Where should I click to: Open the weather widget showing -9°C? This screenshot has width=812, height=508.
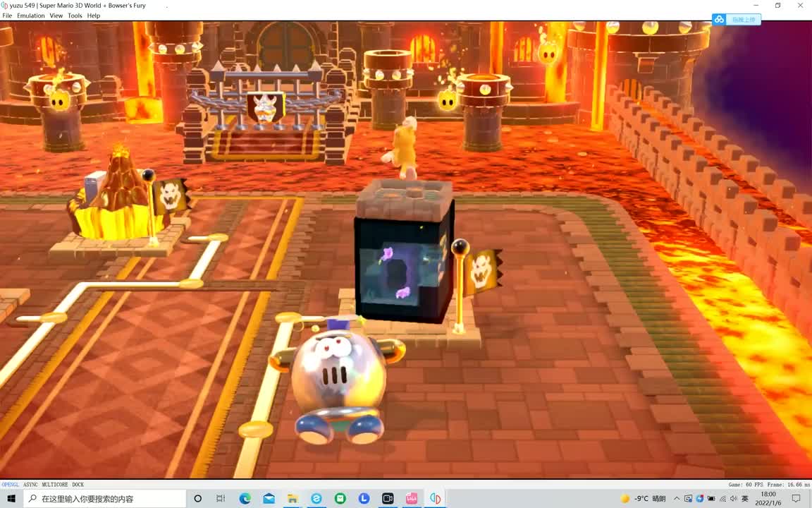643,499
